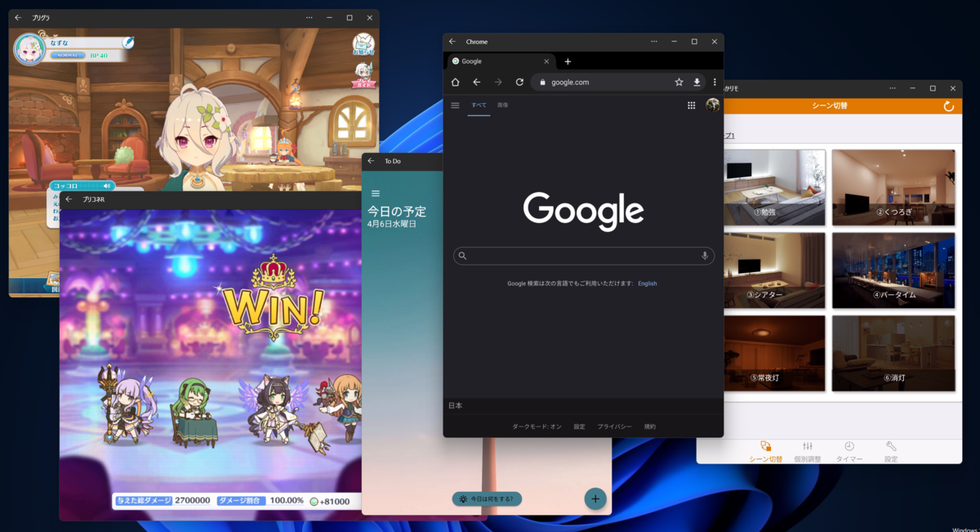
Task: Toggle ダークモード: オン link
Action: pos(537,427)
